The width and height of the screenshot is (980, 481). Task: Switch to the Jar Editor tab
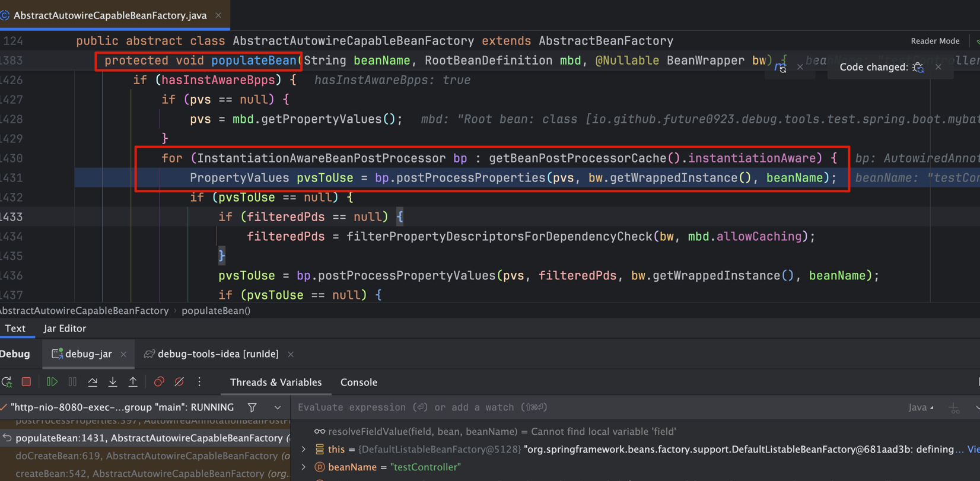point(65,329)
